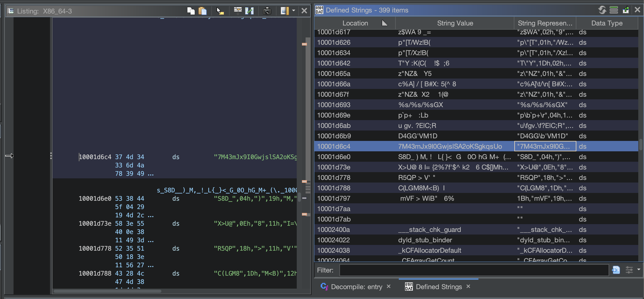
Task: Click the camera snapshot icon in Listing
Action: click(x=267, y=11)
